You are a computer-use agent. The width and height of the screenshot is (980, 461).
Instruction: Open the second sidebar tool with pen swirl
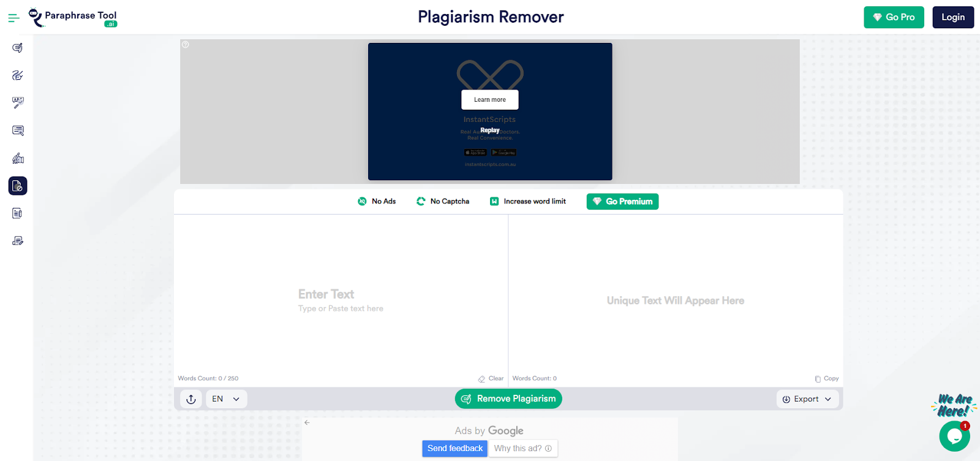tap(18, 75)
